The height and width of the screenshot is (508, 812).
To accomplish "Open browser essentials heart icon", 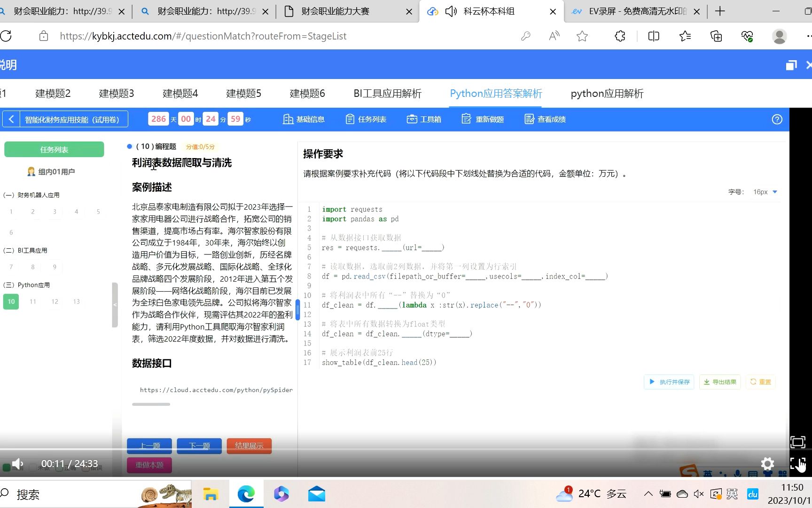I will pyautogui.click(x=747, y=36).
